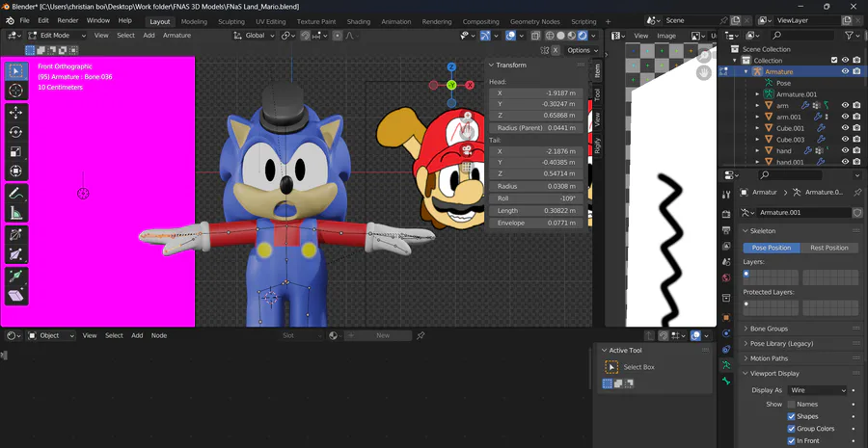Click the New material button
The image size is (868, 448).
383,335
